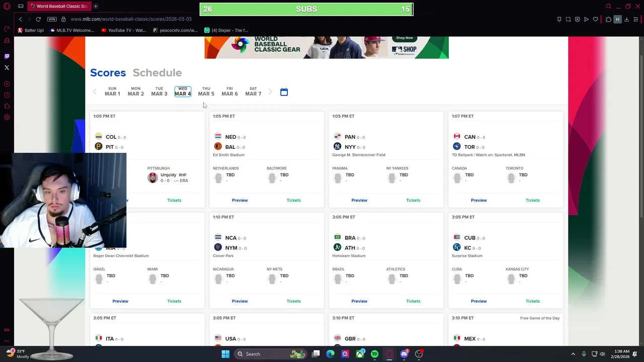Open the YouTube TV bookmark

124,30
